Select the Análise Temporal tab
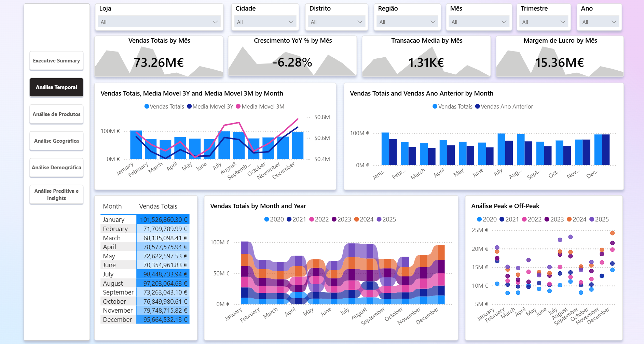Screen dimensions: 644x344 [56, 87]
